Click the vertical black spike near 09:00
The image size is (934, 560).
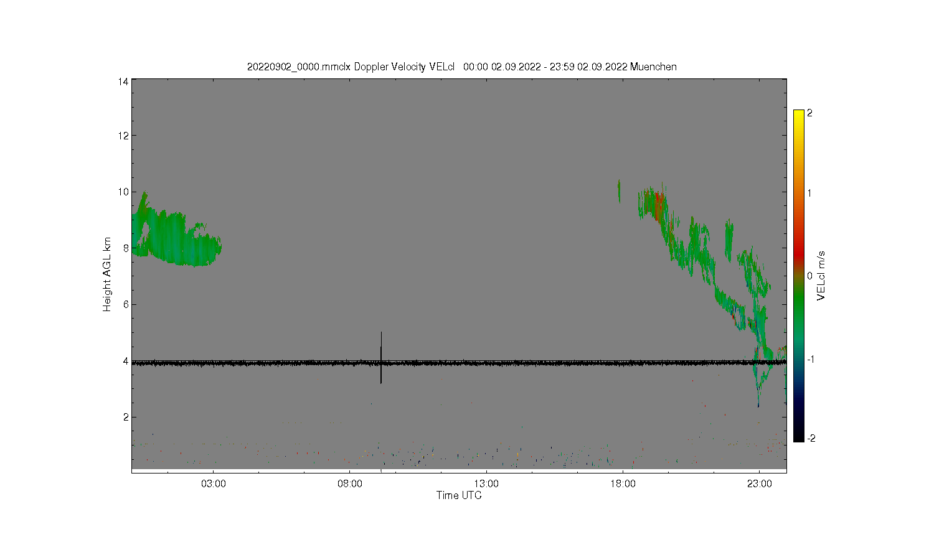(x=381, y=357)
